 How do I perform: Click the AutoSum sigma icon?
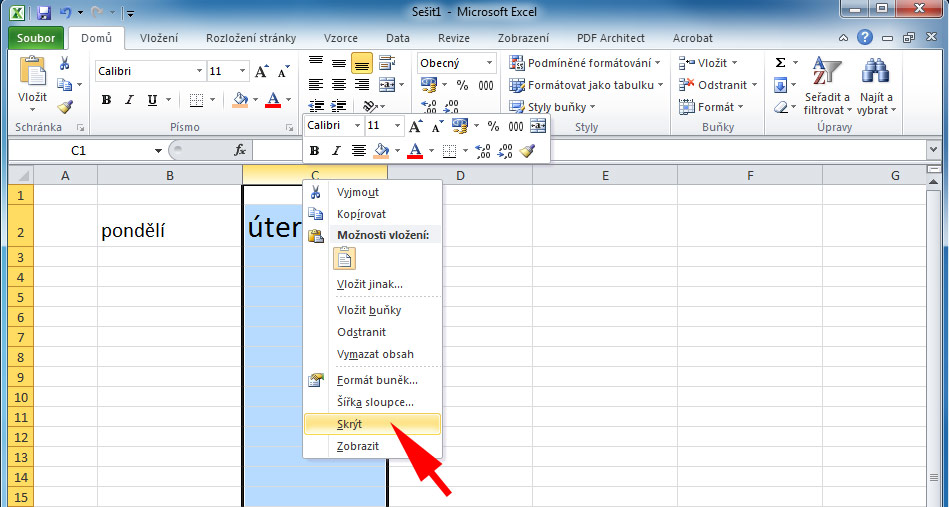(x=780, y=63)
